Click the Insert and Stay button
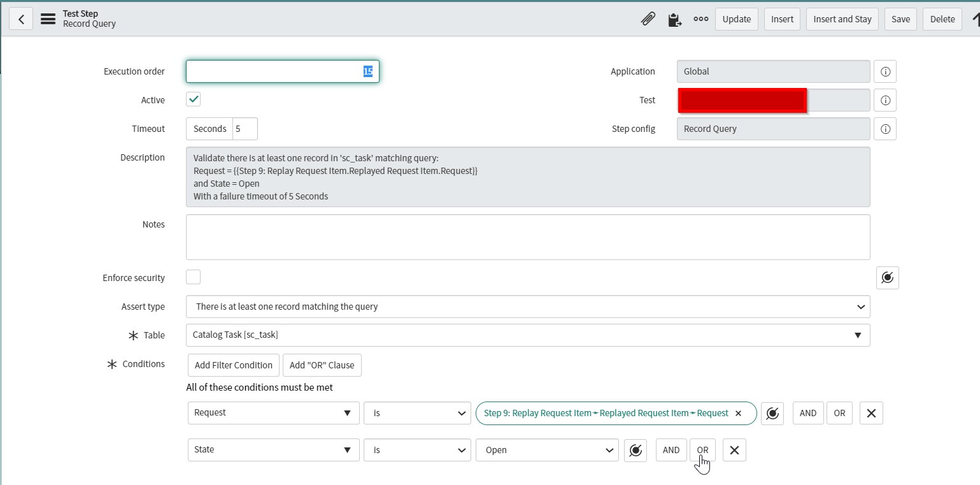The height and width of the screenshot is (485, 980). click(x=842, y=19)
